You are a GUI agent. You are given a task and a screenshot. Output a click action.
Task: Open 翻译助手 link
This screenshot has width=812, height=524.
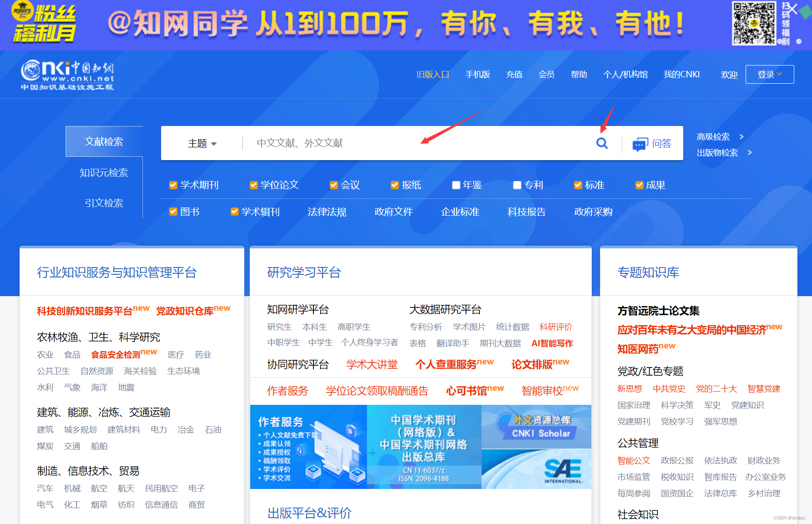click(453, 343)
